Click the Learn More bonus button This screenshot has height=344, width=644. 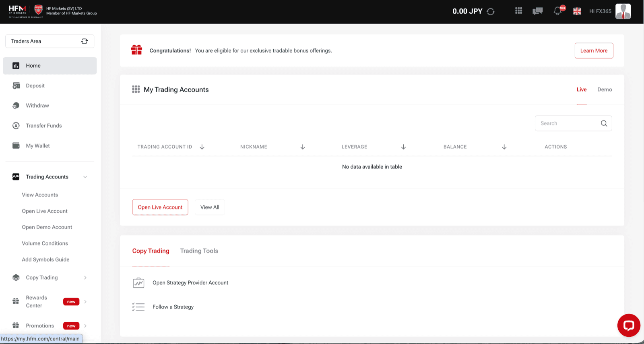click(594, 51)
